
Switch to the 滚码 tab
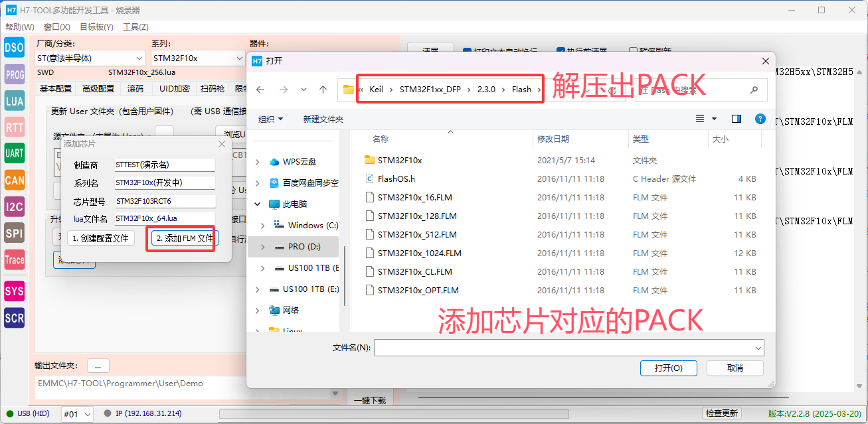(135, 89)
